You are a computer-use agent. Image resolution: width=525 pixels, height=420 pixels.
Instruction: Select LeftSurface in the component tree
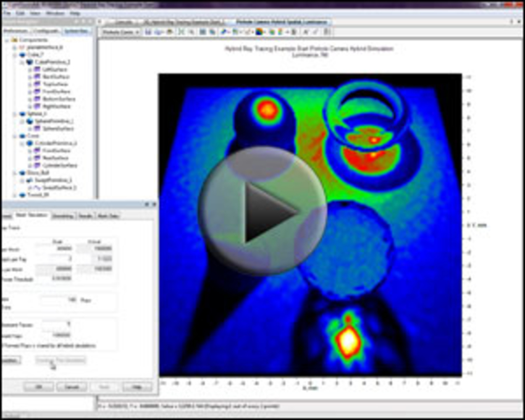click(x=54, y=69)
